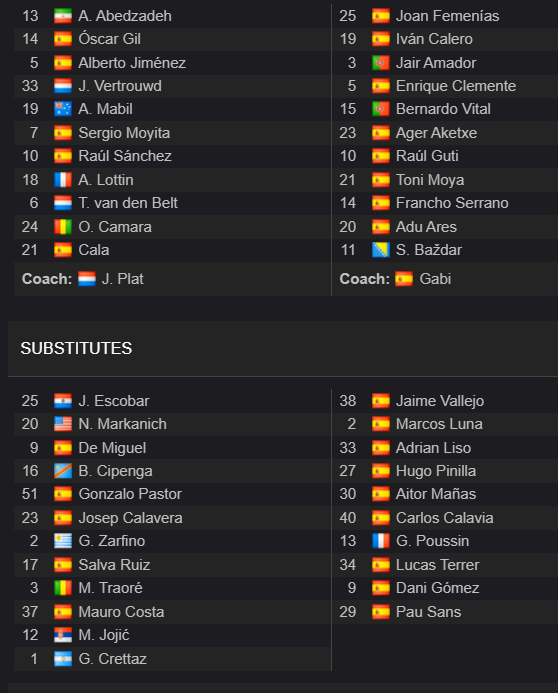Click the USA flag next to N. Markanich
The height and width of the screenshot is (693, 558).
tap(63, 424)
